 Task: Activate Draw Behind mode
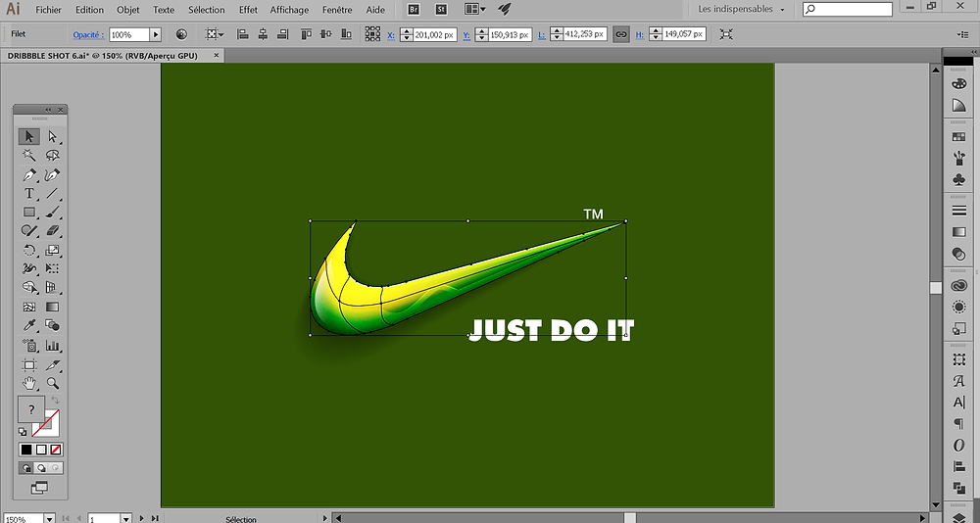[x=41, y=468]
